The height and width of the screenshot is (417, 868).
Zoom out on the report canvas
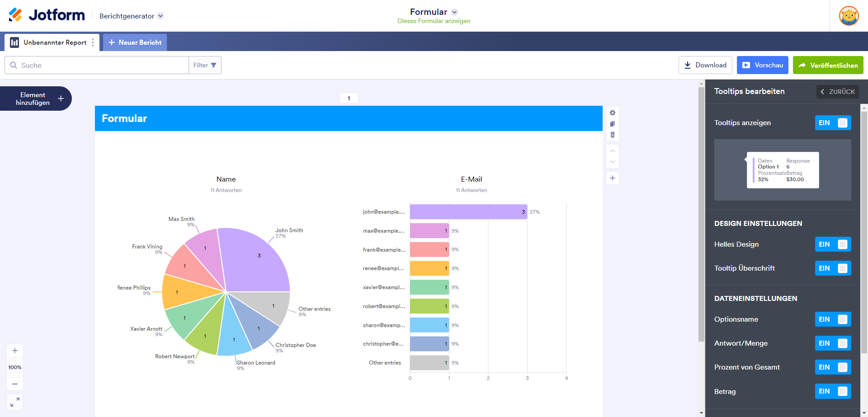tap(15, 384)
